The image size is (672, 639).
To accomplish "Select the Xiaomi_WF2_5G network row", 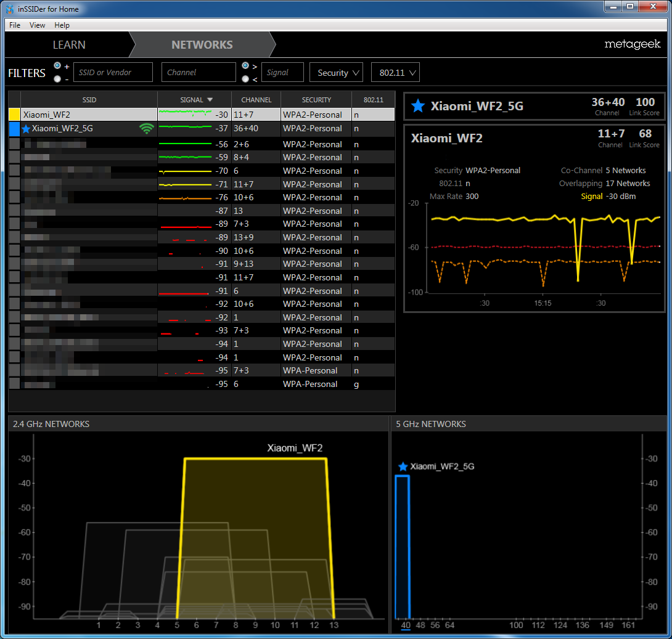I will (x=202, y=129).
